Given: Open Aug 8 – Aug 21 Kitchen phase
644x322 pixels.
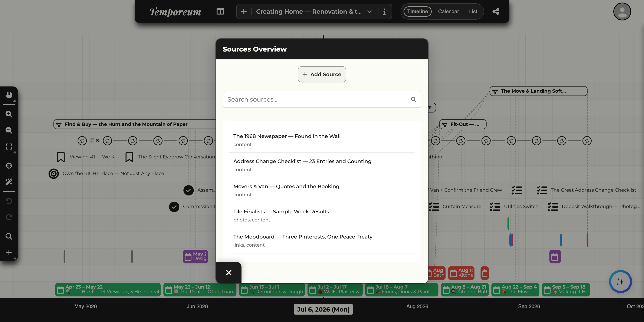Looking at the screenshot, I should (x=465, y=289).
